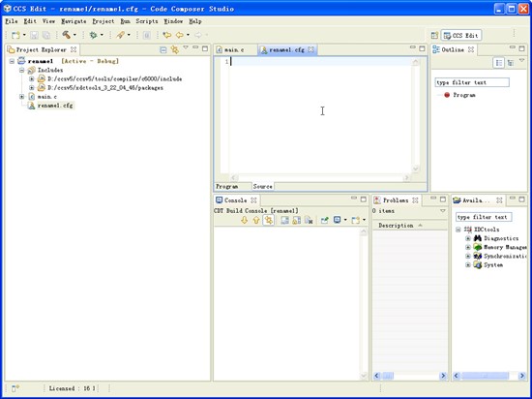
Task: Switch to Program tab at editor bottom
Action: (x=227, y=187)
